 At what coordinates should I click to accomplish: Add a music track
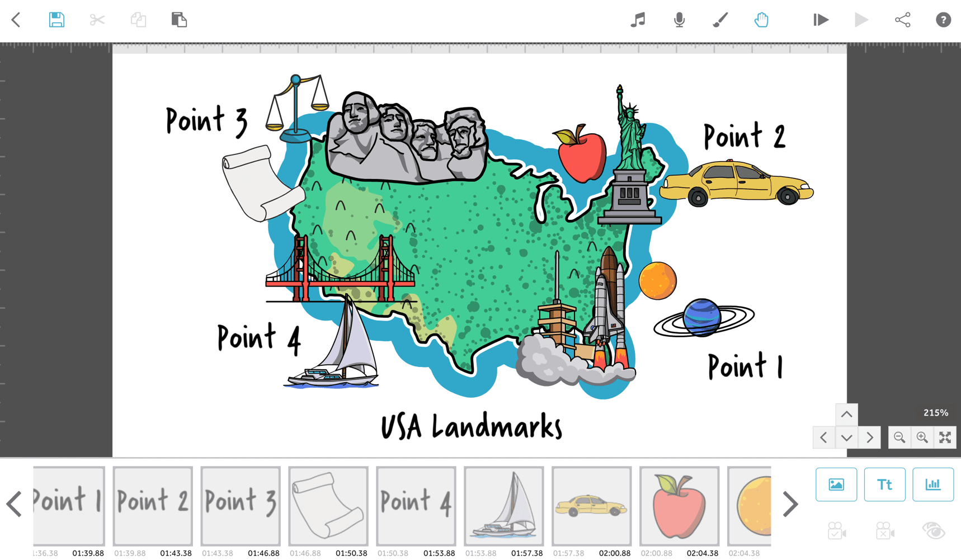(x=638, y=20)
